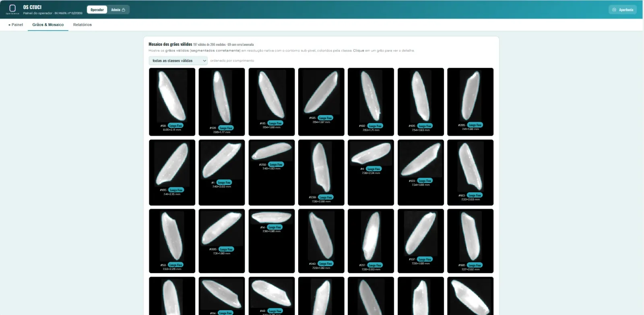Show details for grain #258
Image resolution: width=644 pixels, height=315 pixels.
tap(272, 173)
